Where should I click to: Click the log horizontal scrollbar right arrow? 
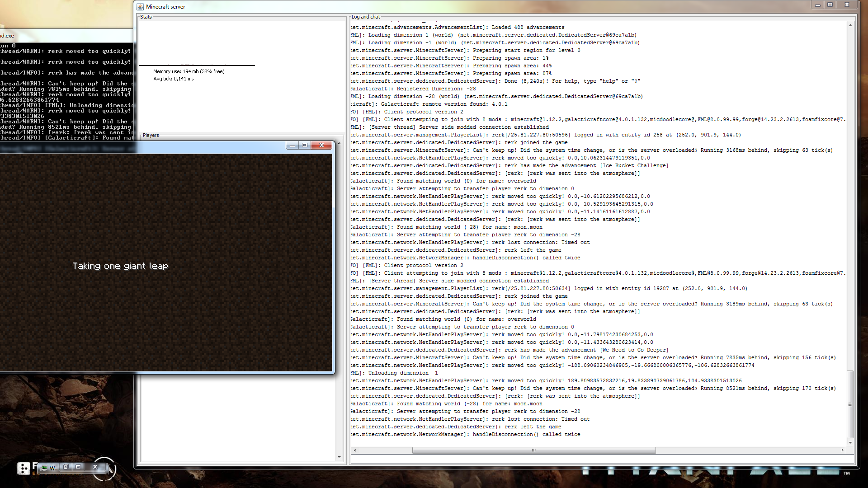click(842, 450)
